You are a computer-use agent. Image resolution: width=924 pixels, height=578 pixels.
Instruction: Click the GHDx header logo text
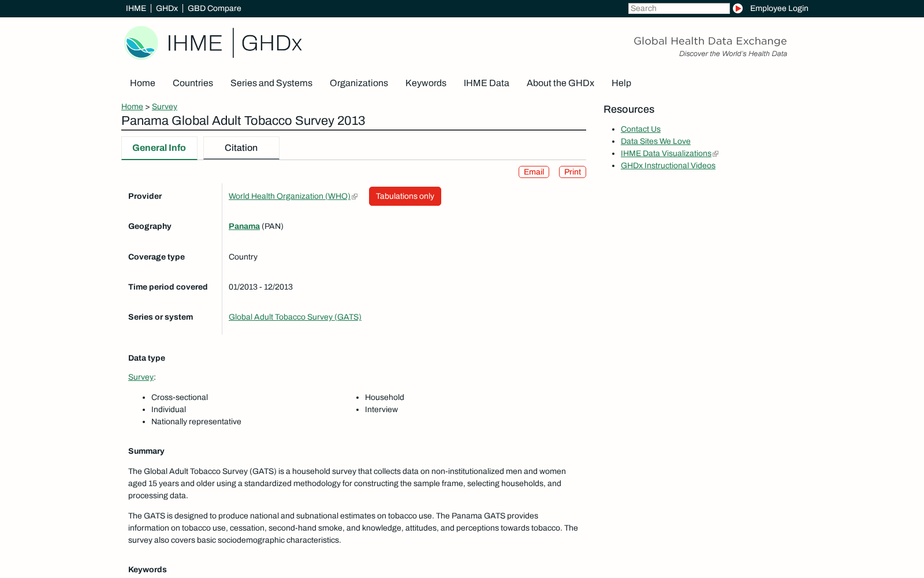(x=271, y=43)
